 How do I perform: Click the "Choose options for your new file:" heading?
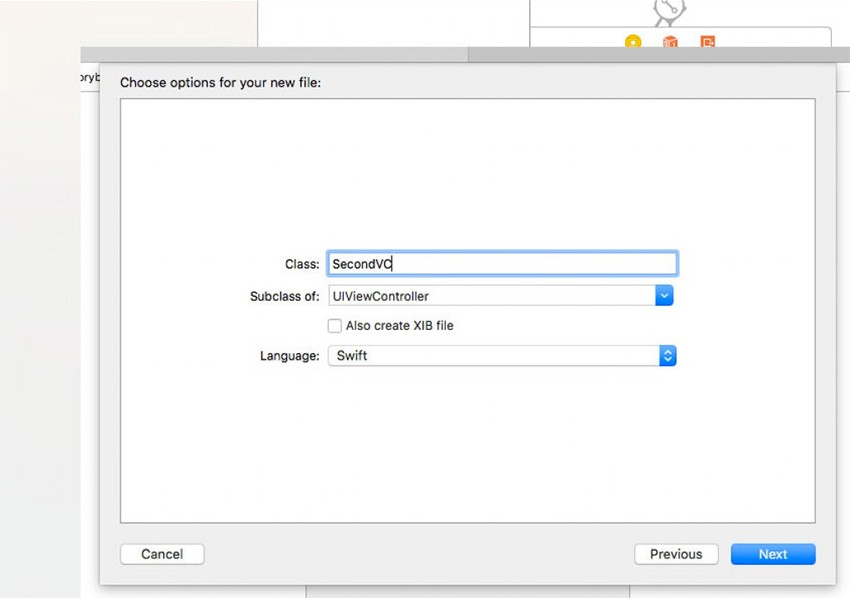(x=221, y=82)
